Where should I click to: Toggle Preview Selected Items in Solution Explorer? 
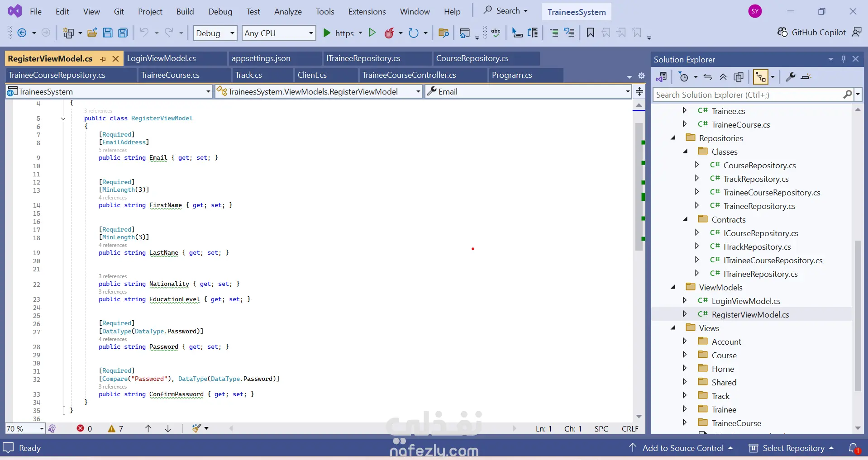click(806, 77)
